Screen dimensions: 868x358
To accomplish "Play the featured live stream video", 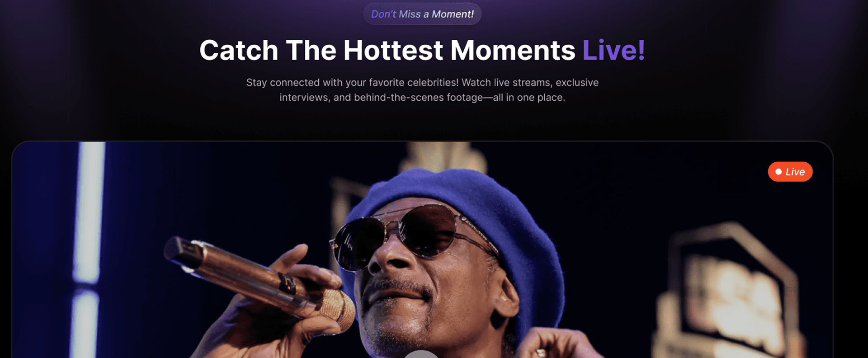I will click(421, 354).
